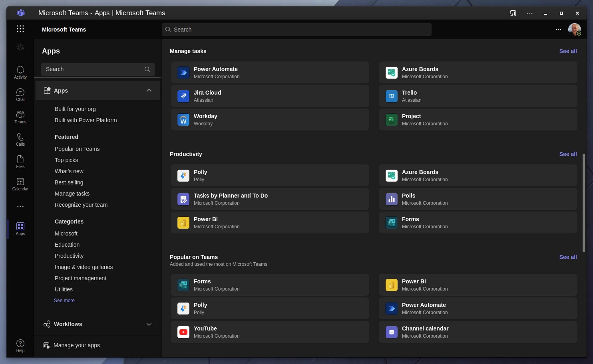This screenshot has height=364, width=593.
Task: Click the Tasks by Planner and To Do icon
Action: tap(183, 199)
